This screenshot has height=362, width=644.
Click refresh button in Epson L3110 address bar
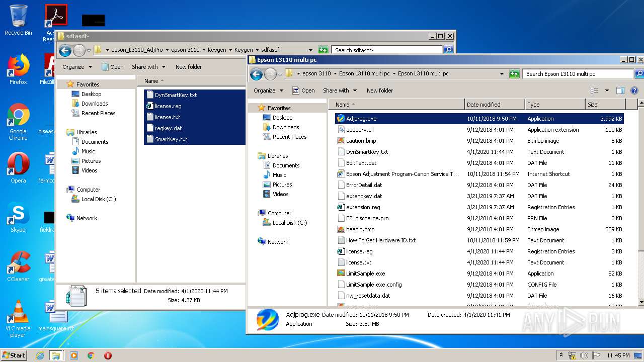point(514,74)
